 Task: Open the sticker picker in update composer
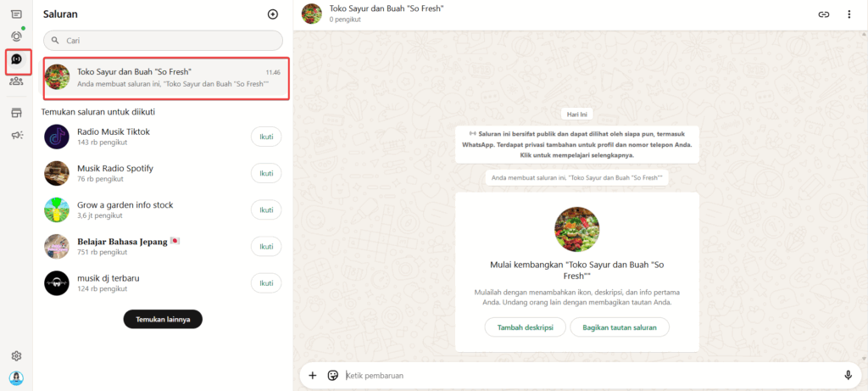pos(333,375)
